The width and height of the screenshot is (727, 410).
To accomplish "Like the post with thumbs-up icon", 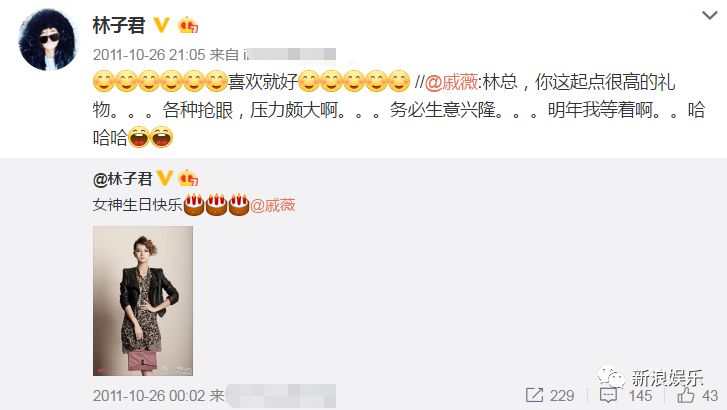I will (x=685, y=395).
